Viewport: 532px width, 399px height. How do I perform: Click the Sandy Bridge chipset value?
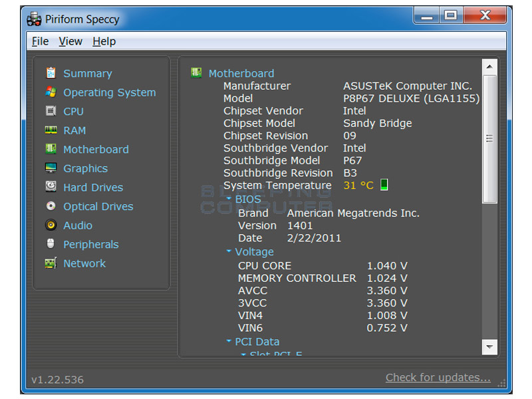377,123
